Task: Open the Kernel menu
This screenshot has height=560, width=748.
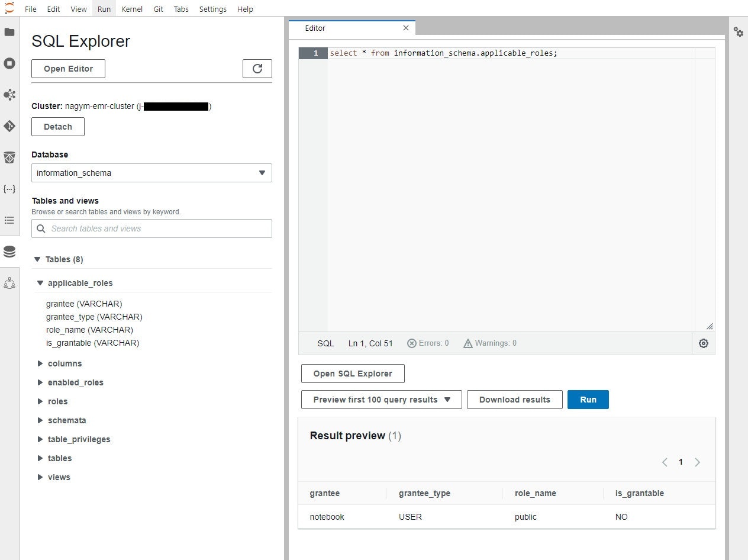Action: click(x=132, y=9)
